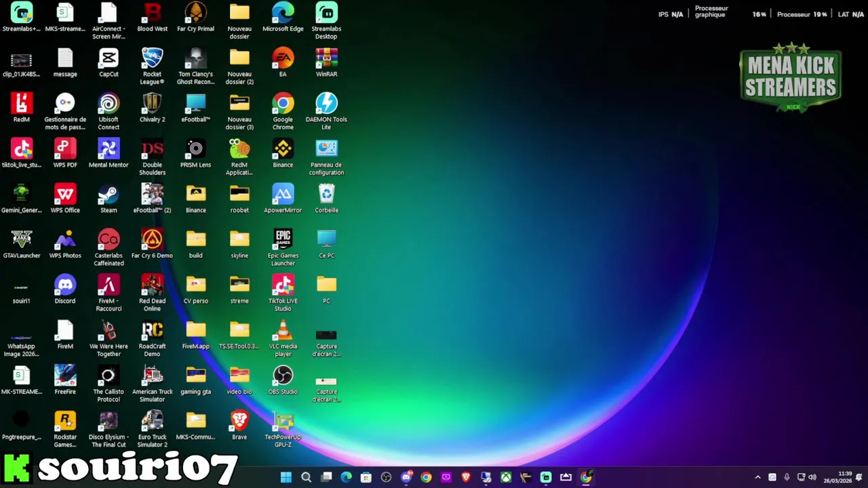This screenshot has height=488, width=868.
Task: Launch GTAVLauncher from desktop
Action: (22, 245)
